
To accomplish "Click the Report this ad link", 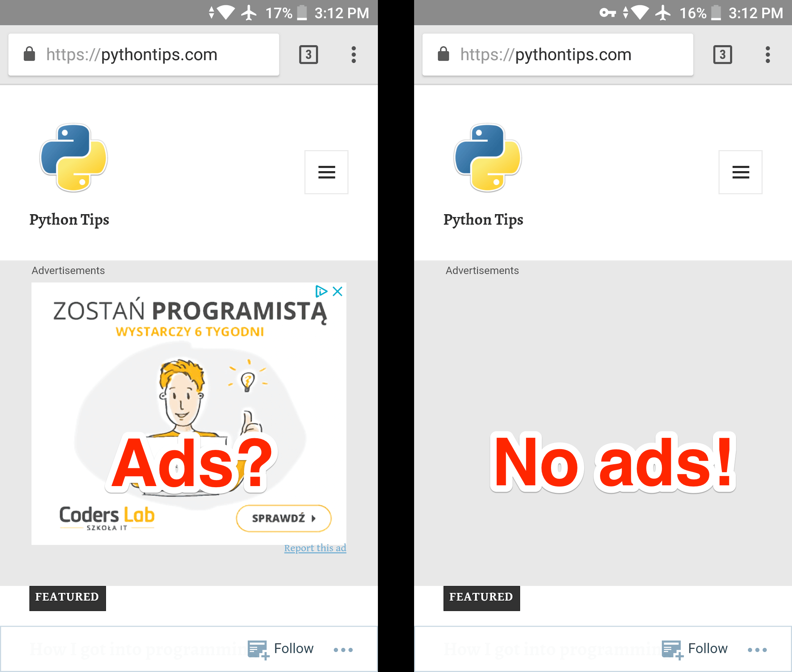I will coord(316,547).
